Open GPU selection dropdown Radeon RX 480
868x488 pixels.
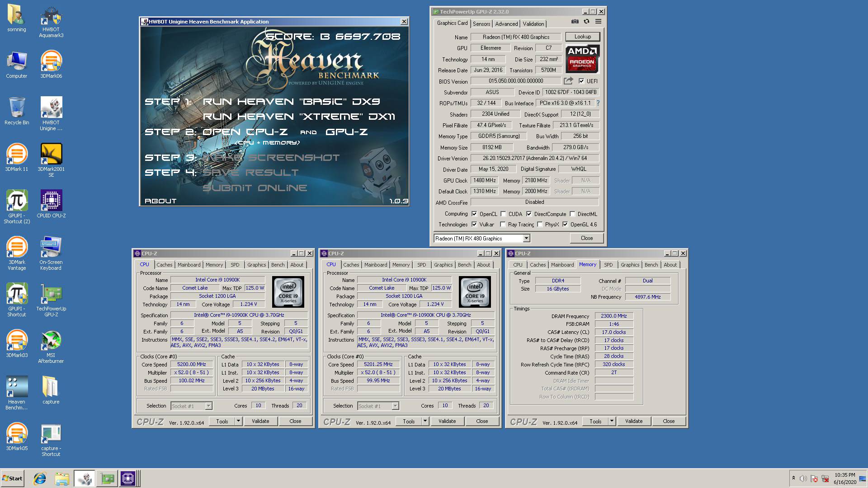coord(481,238)
